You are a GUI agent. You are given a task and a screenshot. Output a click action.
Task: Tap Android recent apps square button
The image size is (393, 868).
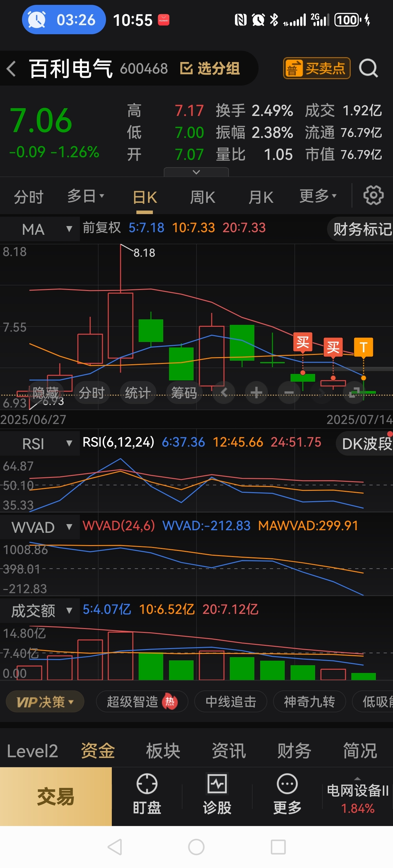(278, 847)
